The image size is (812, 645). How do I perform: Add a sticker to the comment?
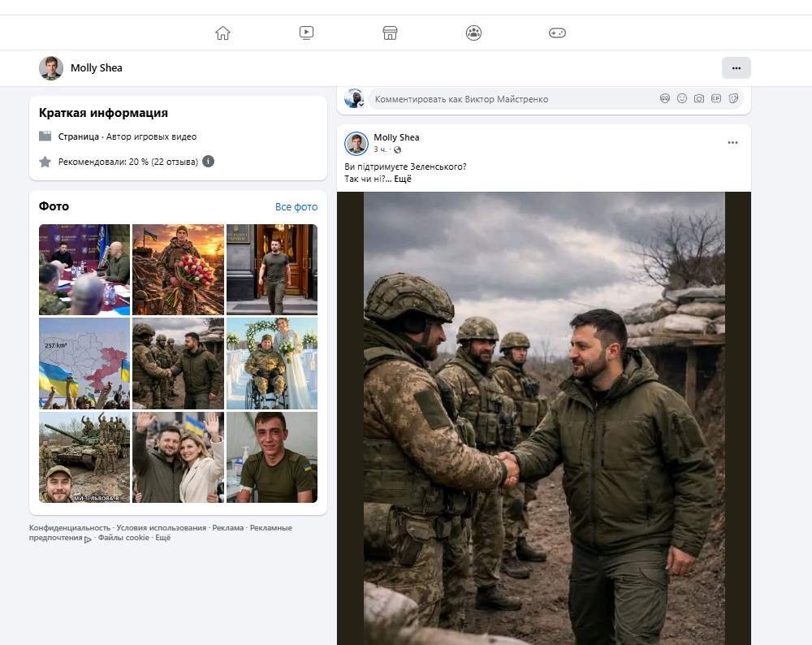point(733,98)
